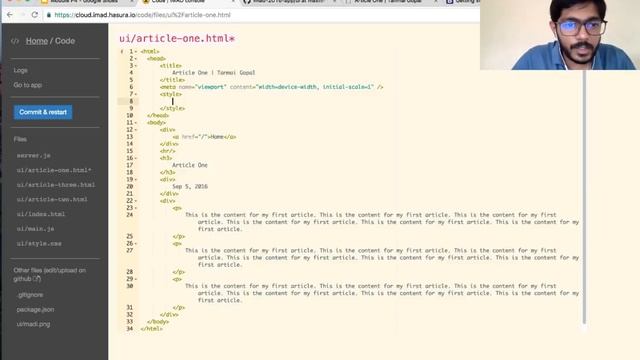Collapse the p fold arrow on line 26

[x=136, y=244]
